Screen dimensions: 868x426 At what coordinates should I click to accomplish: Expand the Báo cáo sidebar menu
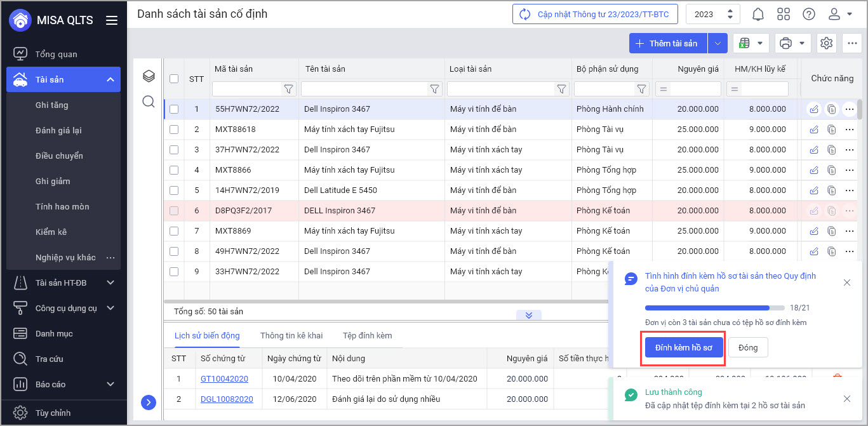pyautogui.click(x=110, y=384)
